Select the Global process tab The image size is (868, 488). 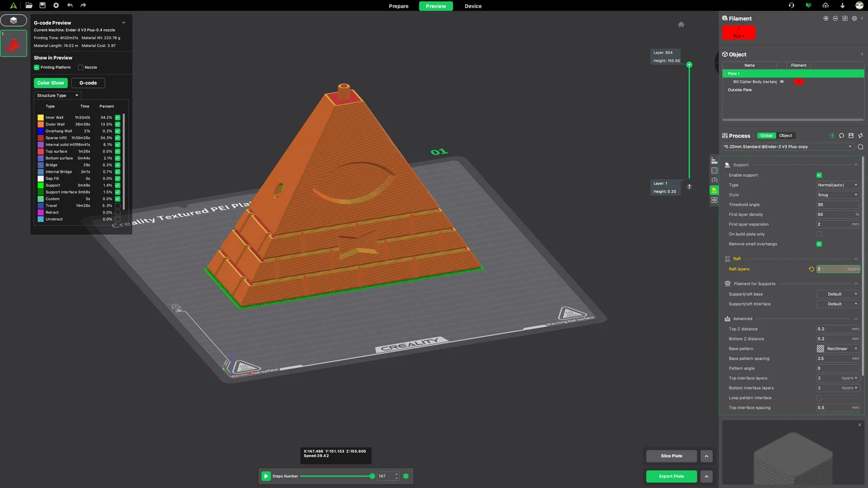click(767, 136)
